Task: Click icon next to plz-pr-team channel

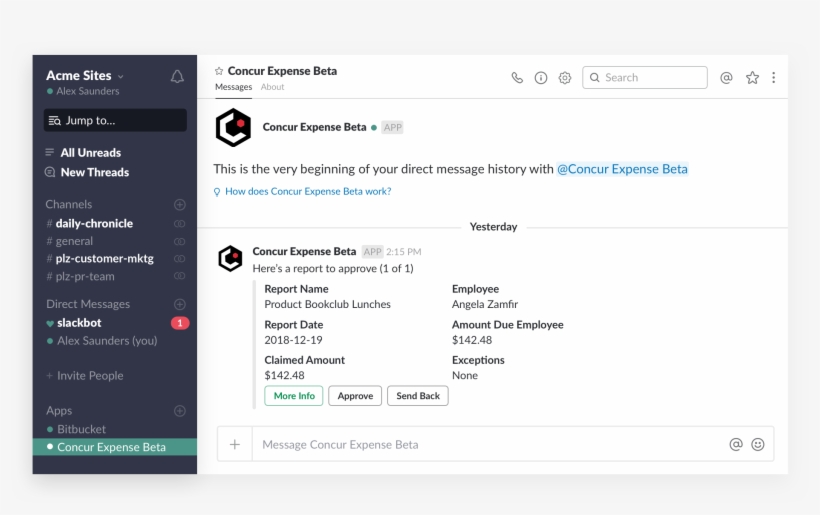Action: (x=179, y=276)
